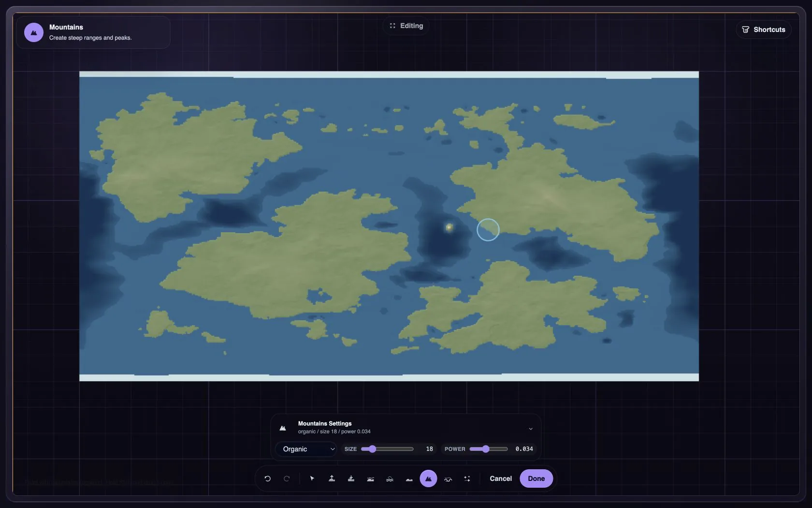Open the Organic brush type dropdown
This screenshot has height=508, width=812.
click(x=306, y=449)
